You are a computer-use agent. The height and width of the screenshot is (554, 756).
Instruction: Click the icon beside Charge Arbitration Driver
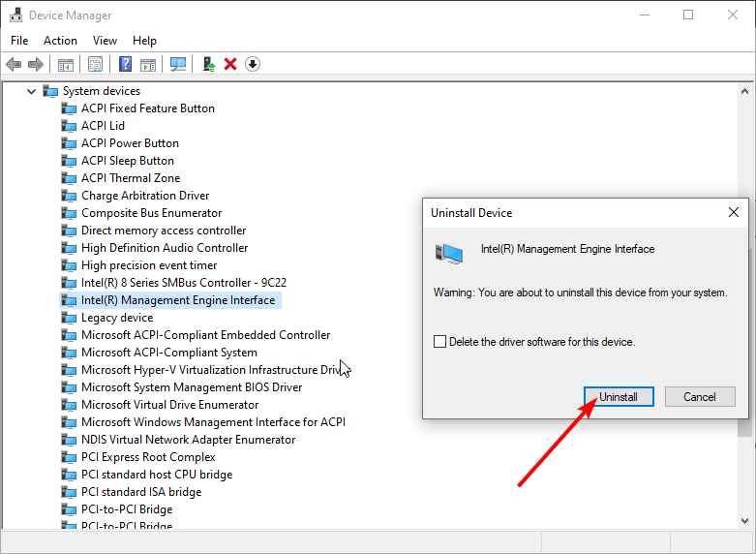69,196
